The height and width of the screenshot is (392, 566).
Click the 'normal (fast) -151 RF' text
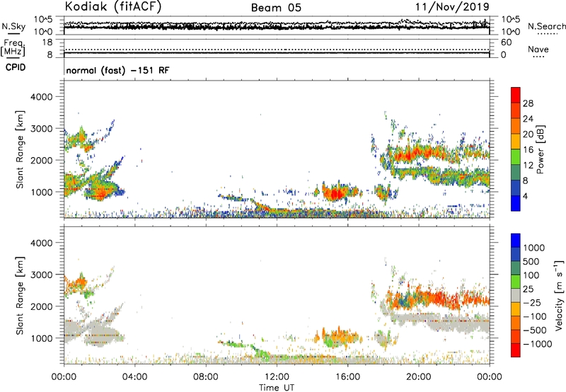click(117, 70)
